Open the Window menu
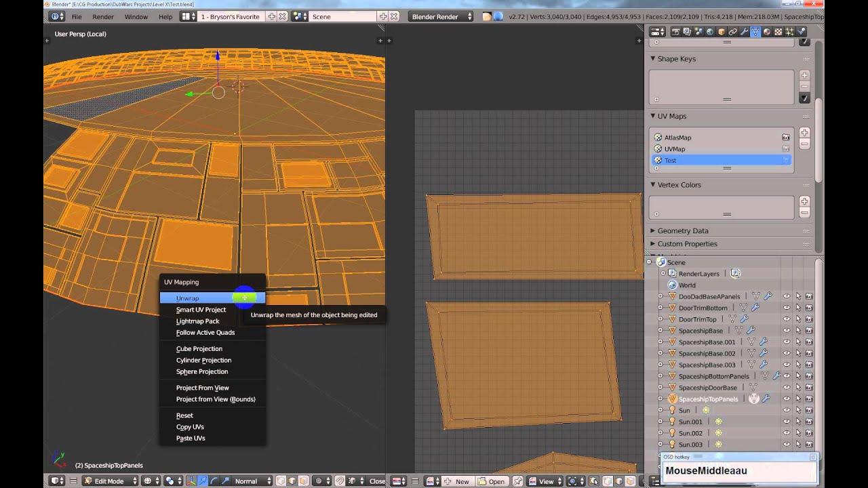Viewport: 868px width, 488px height. 136,16
